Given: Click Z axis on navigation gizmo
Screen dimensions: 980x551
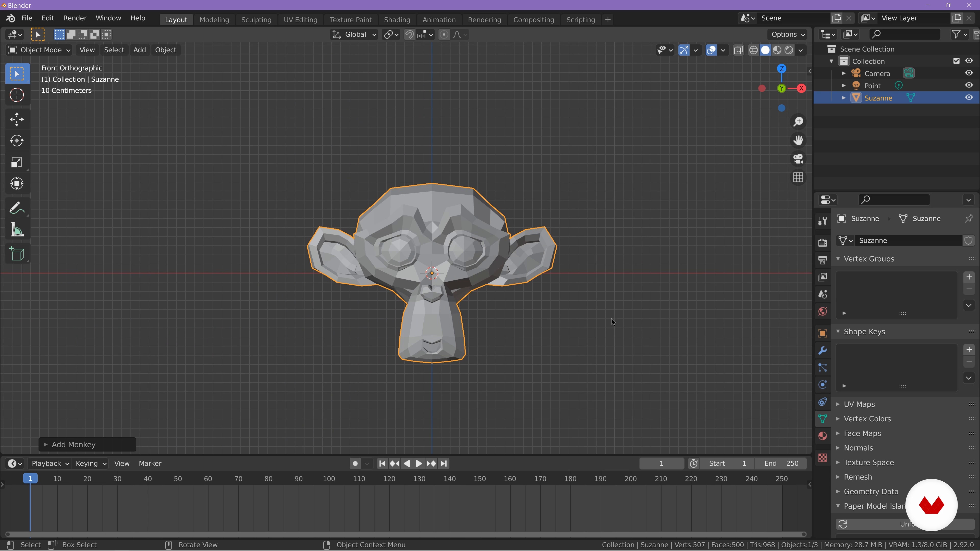Looking at the screenshot, I should point(782,69).
